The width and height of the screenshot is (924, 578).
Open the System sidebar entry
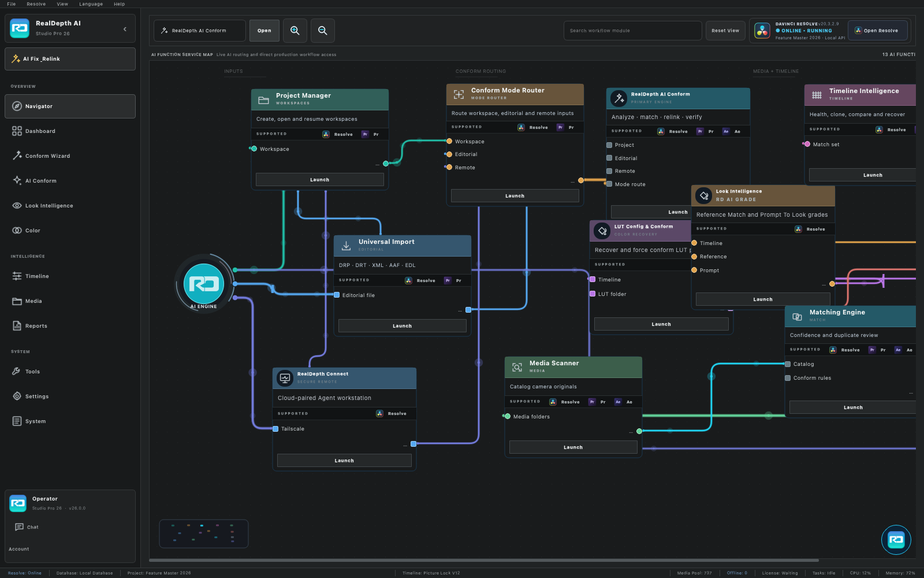pyautogui.click(x=70, y=421)
